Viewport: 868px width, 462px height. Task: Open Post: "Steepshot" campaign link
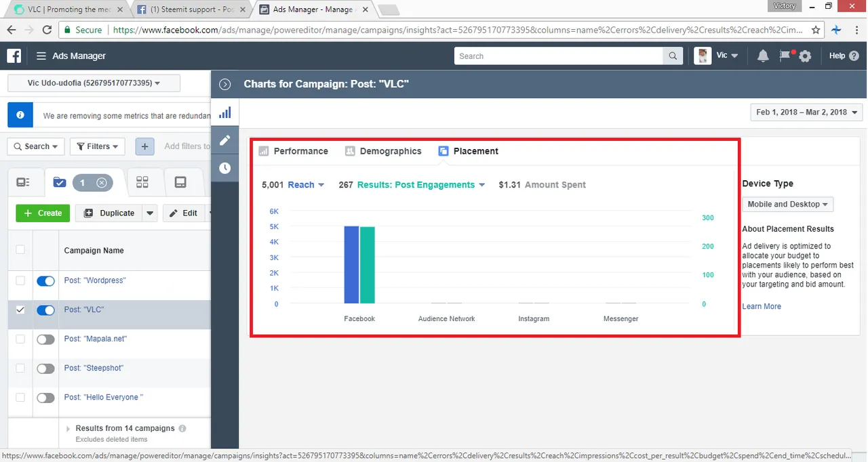(94, 368)
